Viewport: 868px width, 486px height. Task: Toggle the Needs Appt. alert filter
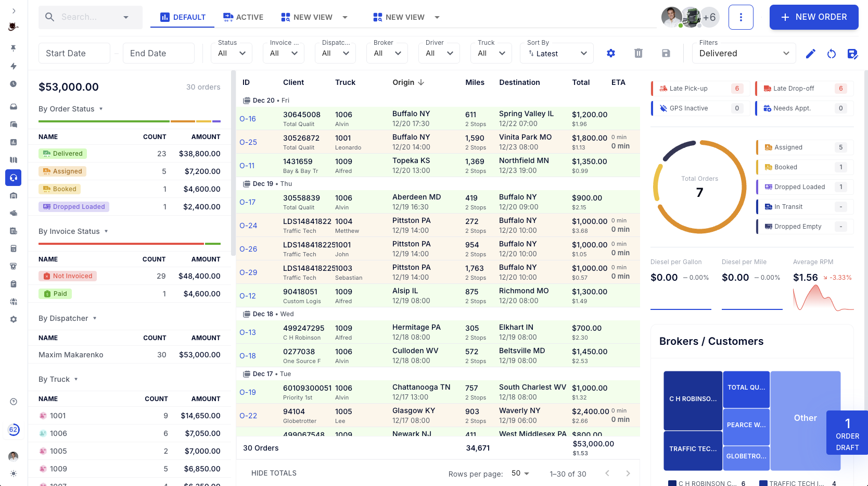coord(804,108)
